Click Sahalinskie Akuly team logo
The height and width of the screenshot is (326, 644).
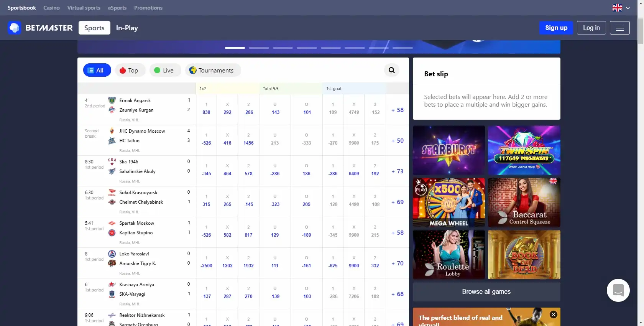click(x=112, y=171)
